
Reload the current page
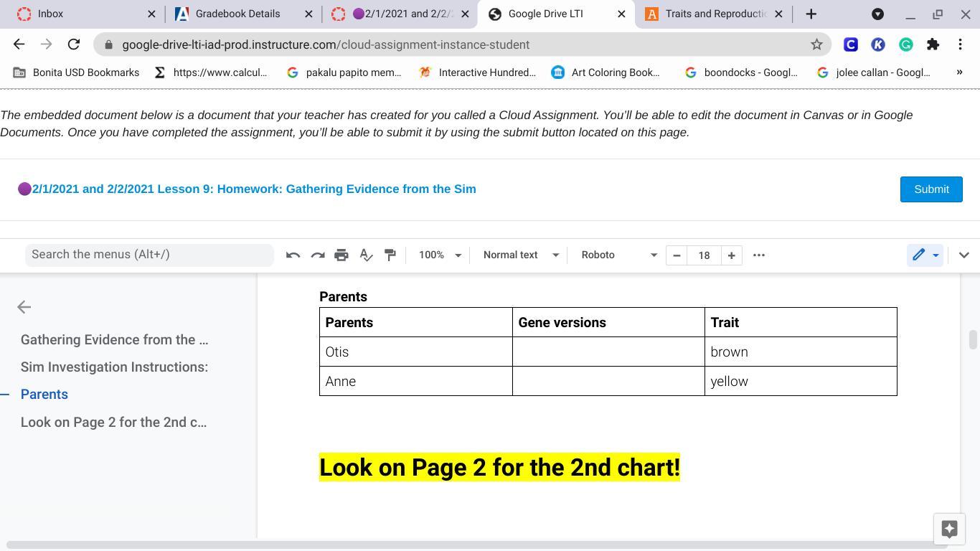pyautogui.click(x=73, y=44)
